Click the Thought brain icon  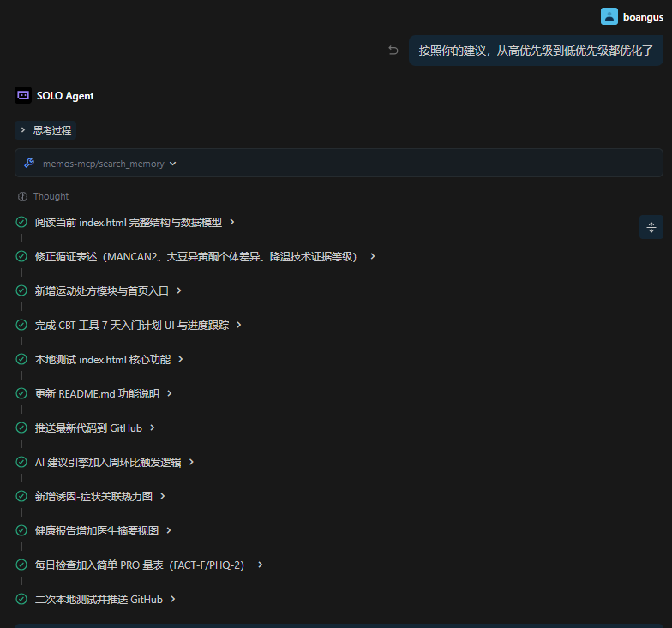pyautogui.click(x=22, y=197)
